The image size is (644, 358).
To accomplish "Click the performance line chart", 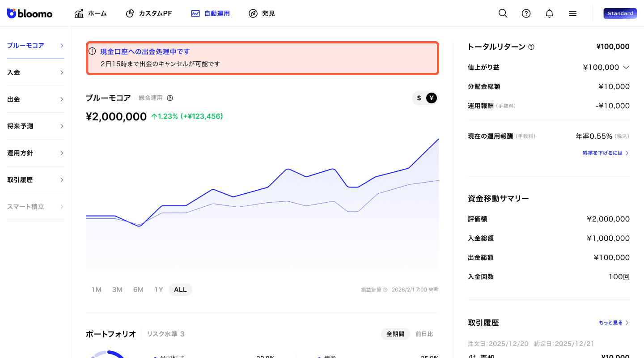I will 262,203.
